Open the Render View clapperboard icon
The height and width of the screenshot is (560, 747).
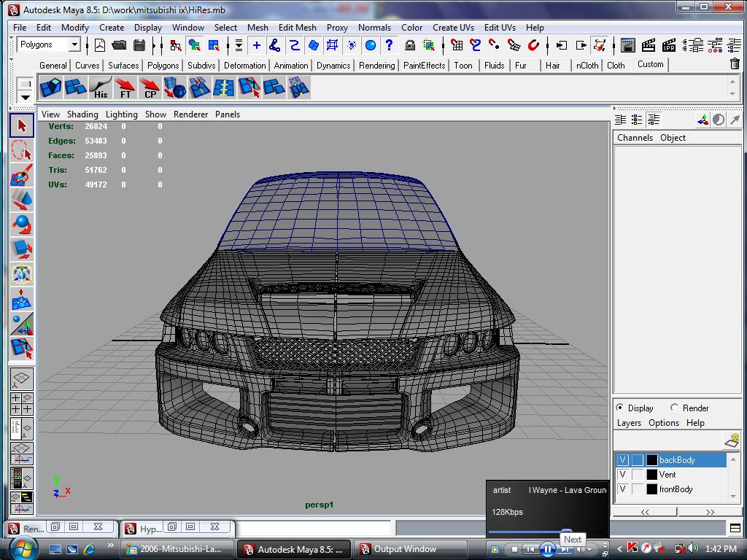(x=628, y=45)
